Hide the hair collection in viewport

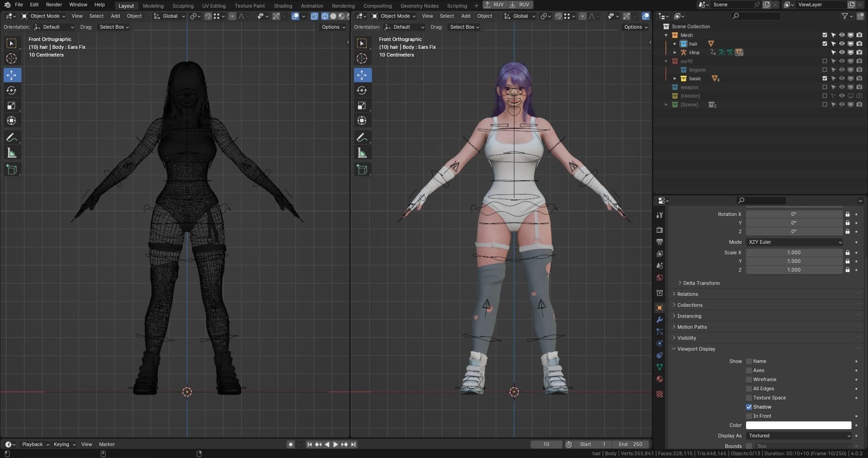click(842, 44)
